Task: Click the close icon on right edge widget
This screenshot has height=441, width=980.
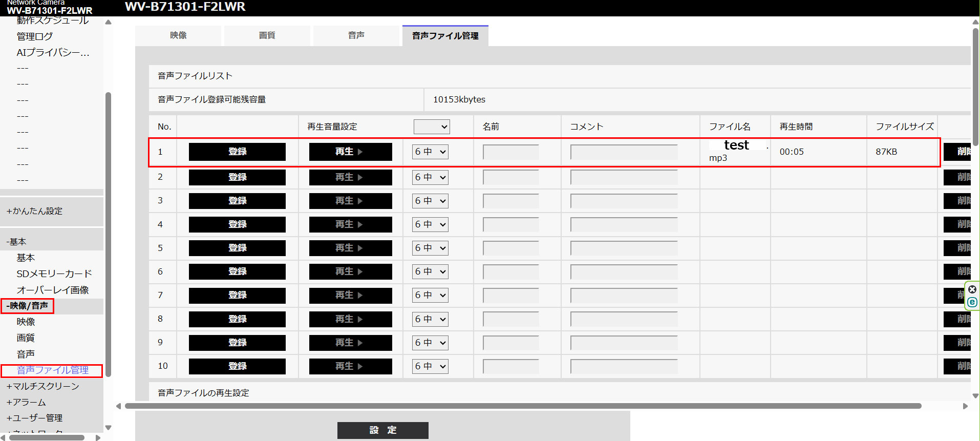Action: pyautogui.click(x=972, y=289)
